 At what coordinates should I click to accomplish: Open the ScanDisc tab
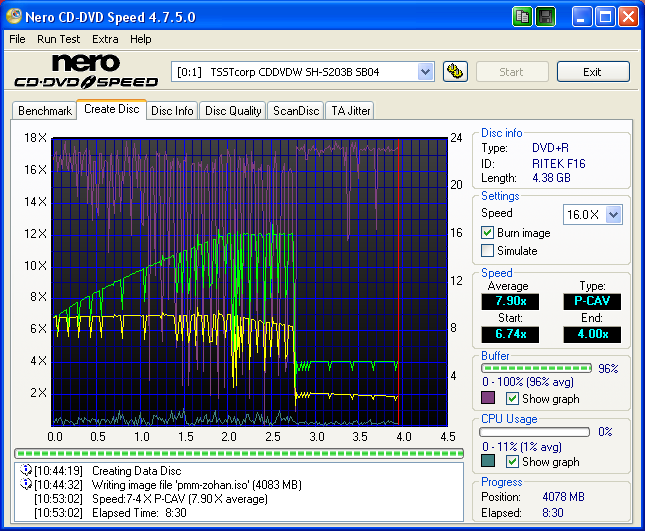click(296, 111)
